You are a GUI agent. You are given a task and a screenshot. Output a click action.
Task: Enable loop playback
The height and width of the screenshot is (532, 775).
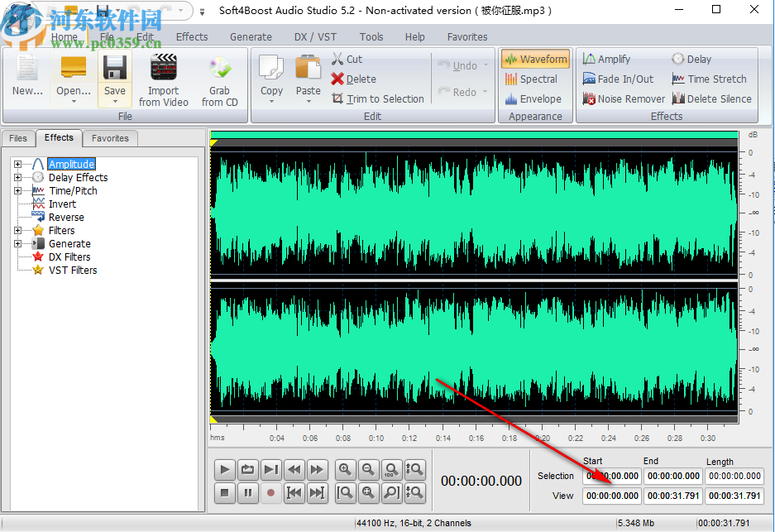pyautogui.click(x=247, y=469)
